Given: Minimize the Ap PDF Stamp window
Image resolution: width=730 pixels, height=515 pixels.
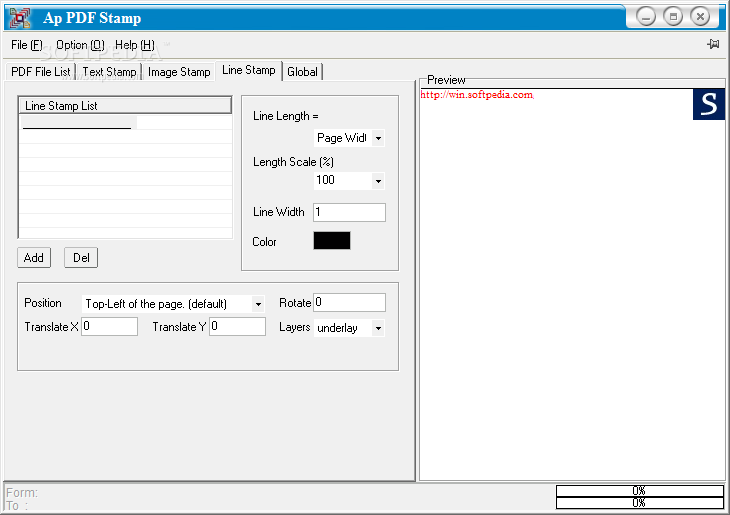Looking at the screenshot, I should (x=646, y=17).
